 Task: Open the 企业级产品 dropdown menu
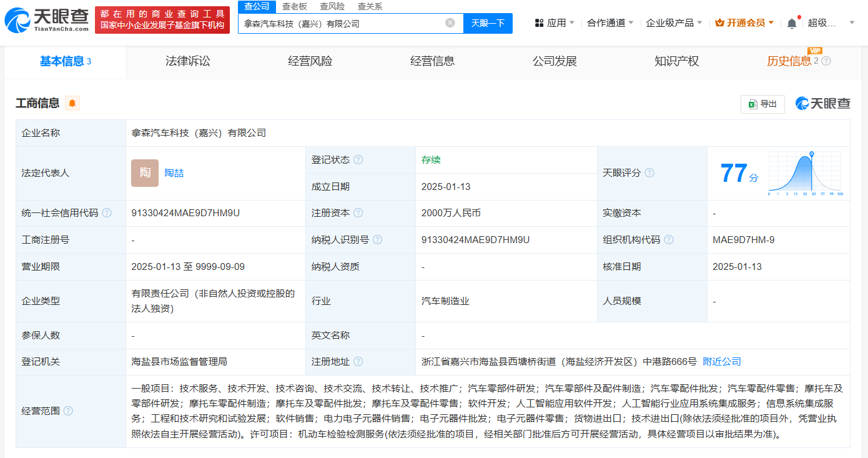click(x=674, y=23)
